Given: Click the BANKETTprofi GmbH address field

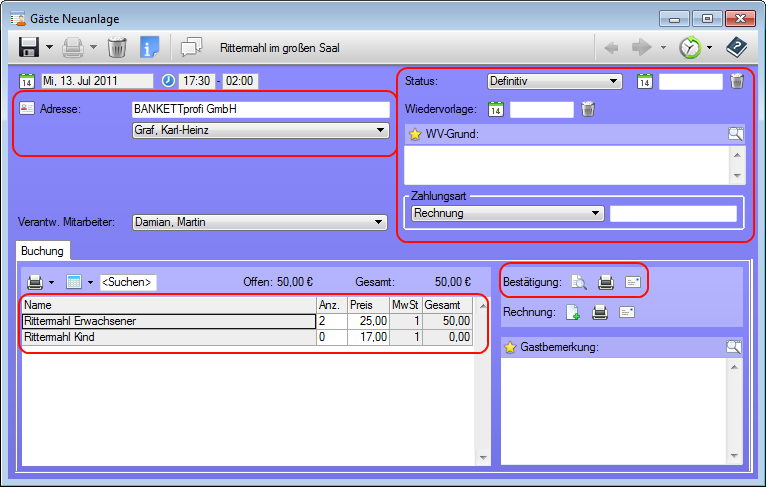Looking at the screenshot, I should [x=261, y=109].
